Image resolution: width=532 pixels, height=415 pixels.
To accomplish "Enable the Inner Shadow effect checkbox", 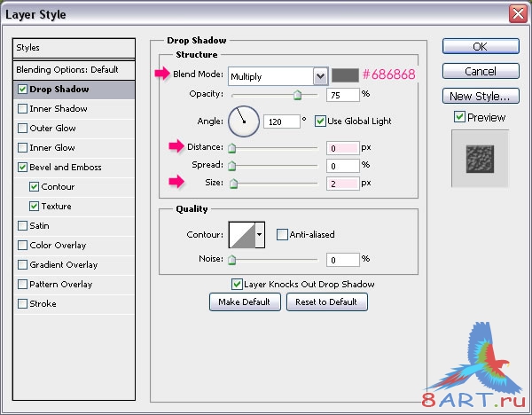I will (22, 108).
